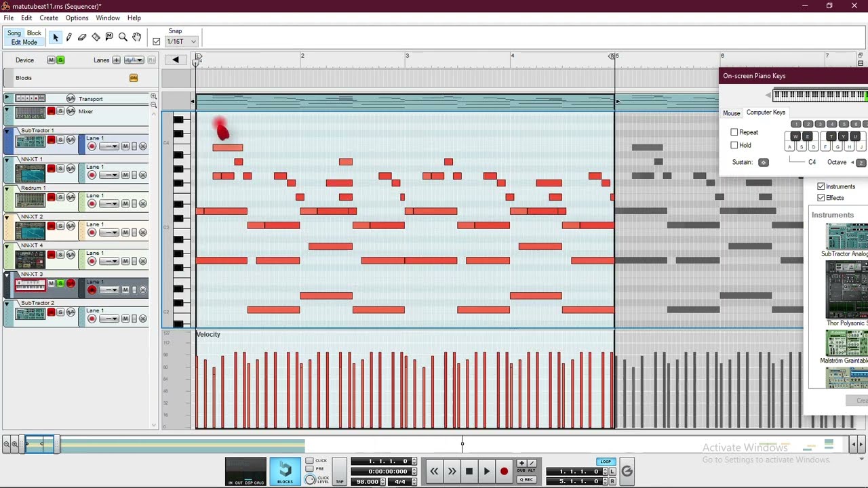Check the Hold checkbox

[x=734, y=145]
